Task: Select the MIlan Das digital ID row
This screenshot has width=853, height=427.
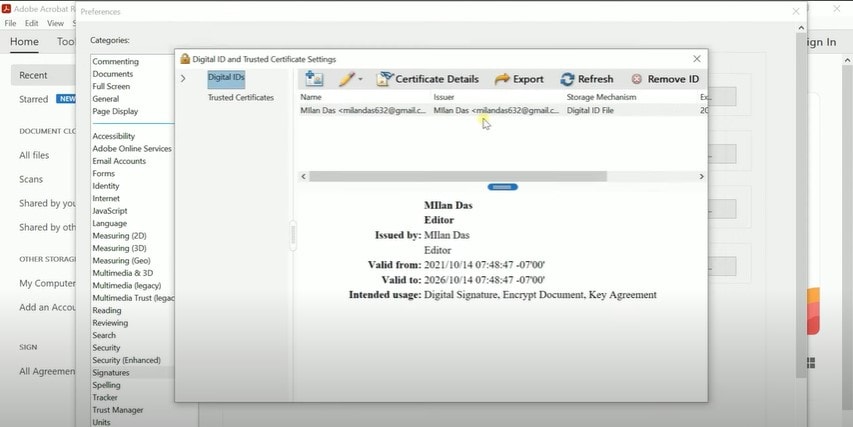Action: pyautogui.click(x=503, y=110)
